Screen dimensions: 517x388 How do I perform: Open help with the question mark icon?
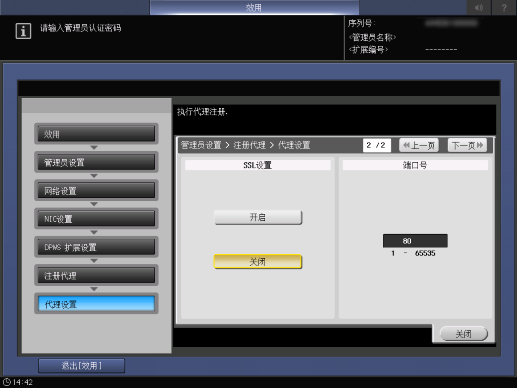[504, 7]
